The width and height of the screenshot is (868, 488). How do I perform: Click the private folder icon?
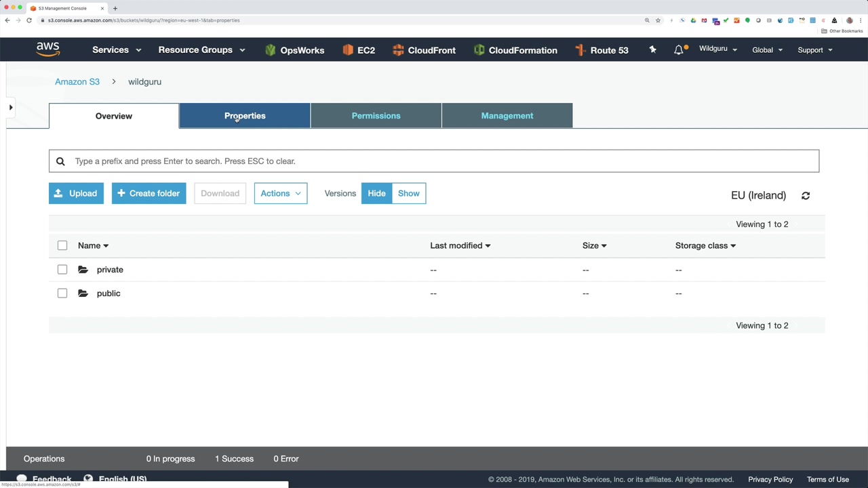click(83, 270)
